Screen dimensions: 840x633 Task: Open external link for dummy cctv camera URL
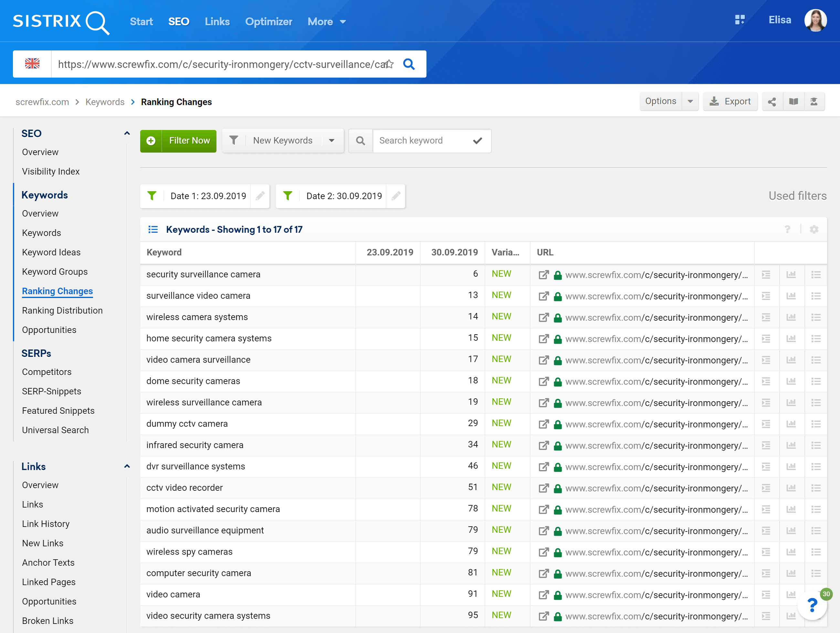(544, 424)
